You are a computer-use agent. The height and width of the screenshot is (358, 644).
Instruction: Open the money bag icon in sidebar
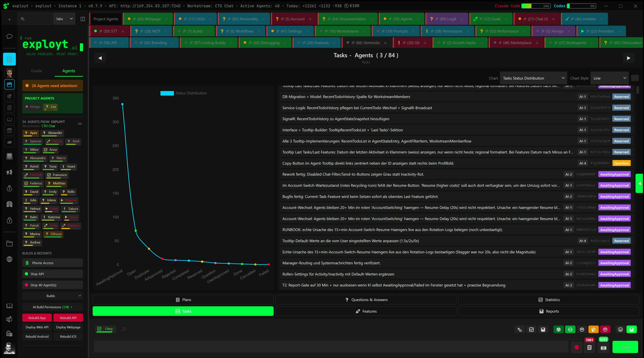coord(9,188)
